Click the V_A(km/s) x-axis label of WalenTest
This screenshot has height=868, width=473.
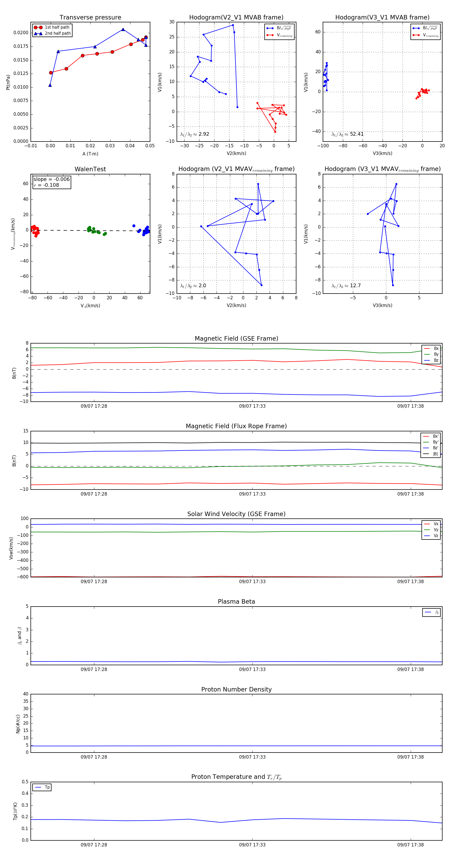[90, 306]
